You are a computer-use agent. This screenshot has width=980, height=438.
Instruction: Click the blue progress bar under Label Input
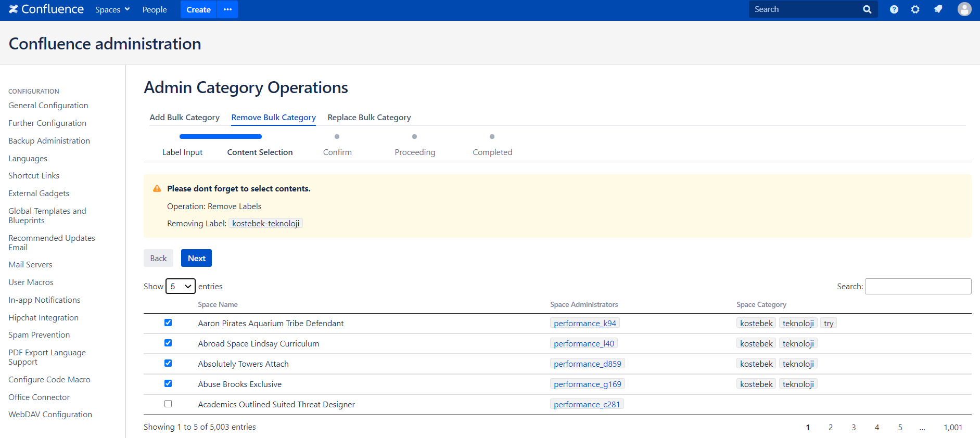221,137
